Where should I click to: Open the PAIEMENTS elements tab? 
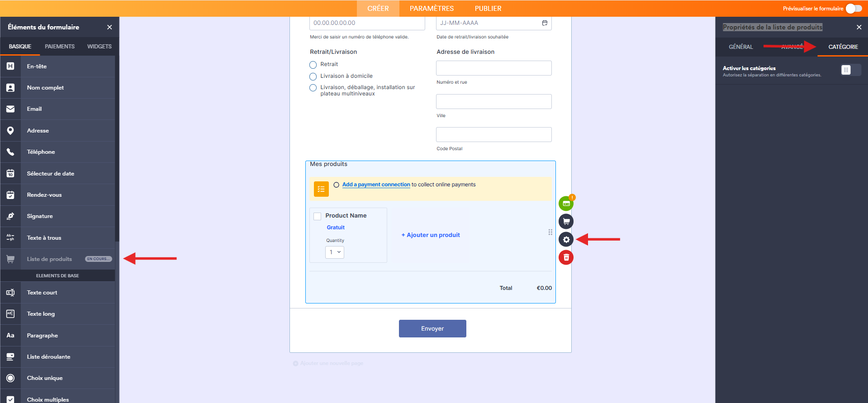point(60,47)
